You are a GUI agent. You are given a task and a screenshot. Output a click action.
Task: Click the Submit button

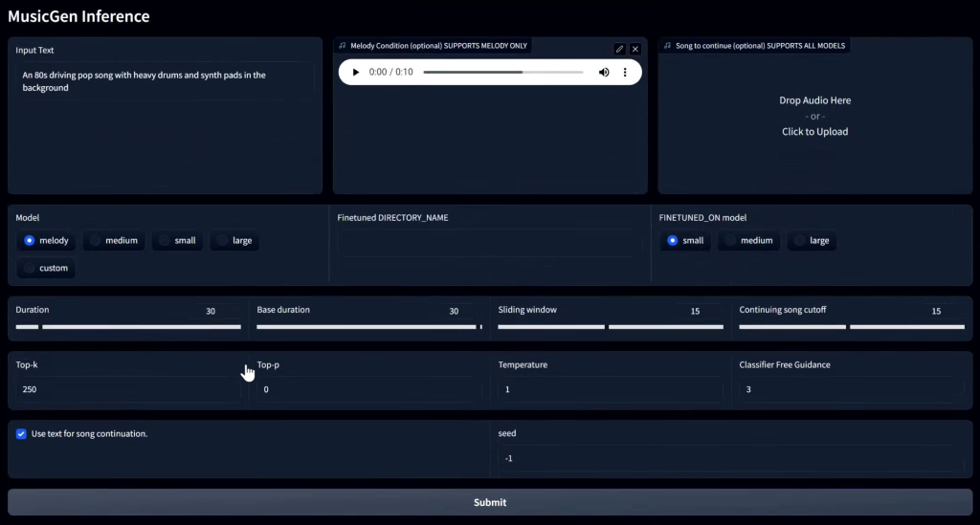click(x=489, y=502)
